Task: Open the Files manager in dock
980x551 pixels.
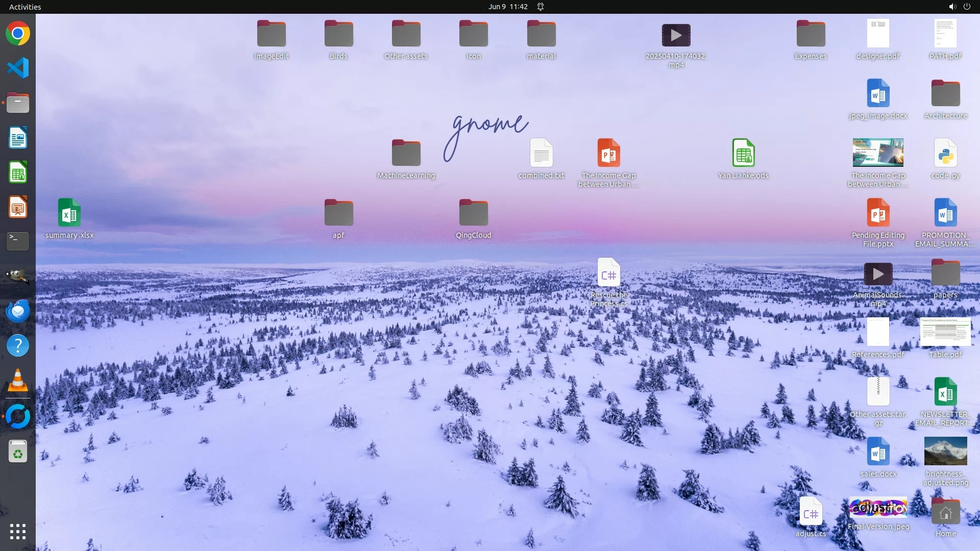Action: point(18,103)
